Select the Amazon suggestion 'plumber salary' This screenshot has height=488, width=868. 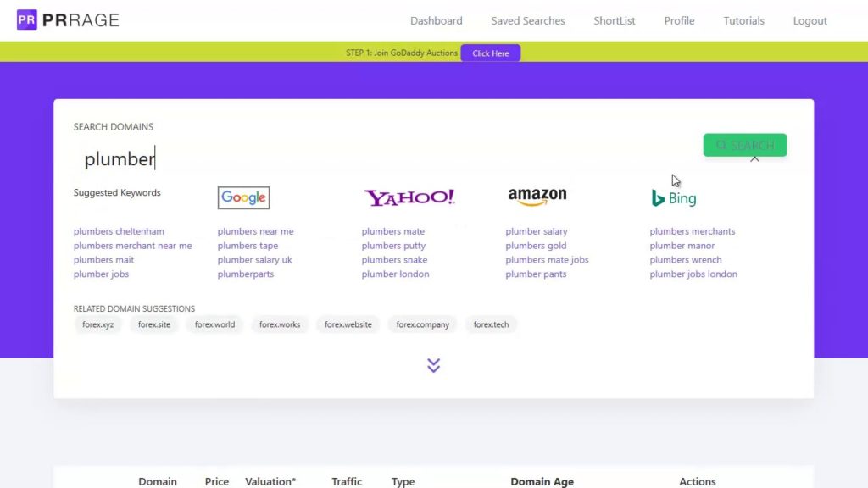pos(537,231)
